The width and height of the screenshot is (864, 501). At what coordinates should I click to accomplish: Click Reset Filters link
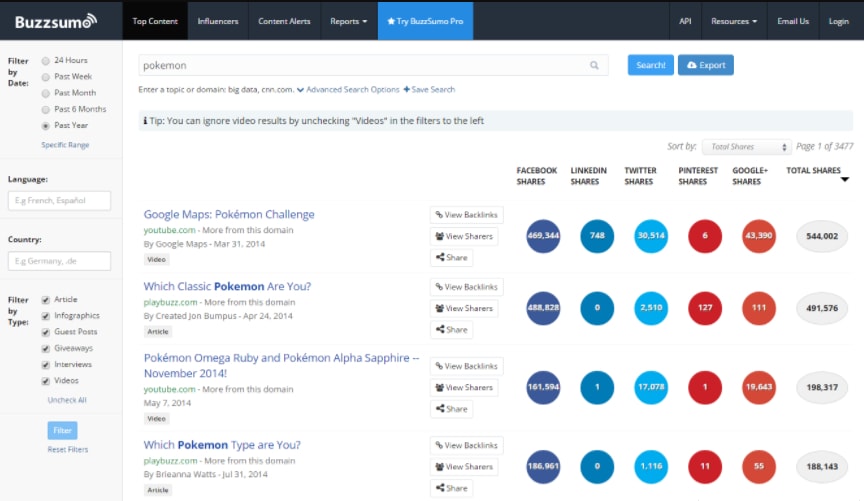point(68,449)
